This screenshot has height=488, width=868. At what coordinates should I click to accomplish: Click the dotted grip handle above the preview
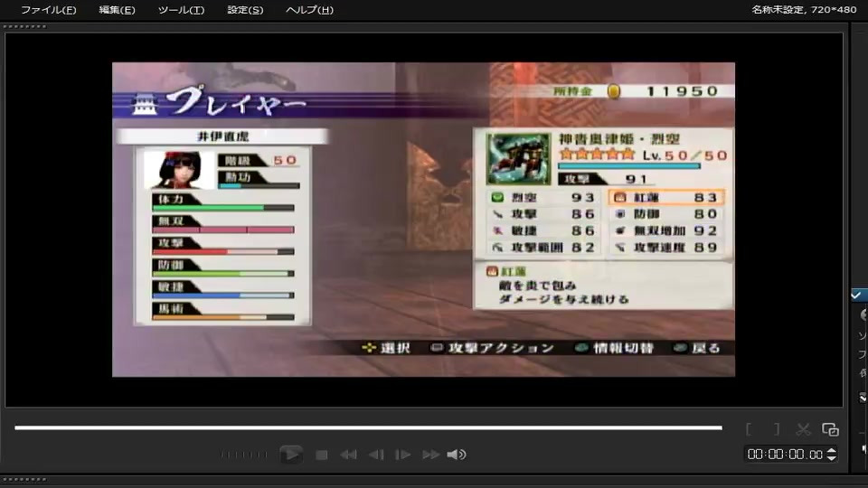[25, 26]
